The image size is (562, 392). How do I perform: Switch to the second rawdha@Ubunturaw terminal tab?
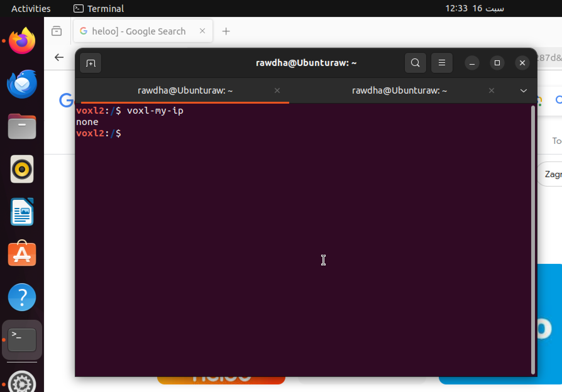pos(399,91)
